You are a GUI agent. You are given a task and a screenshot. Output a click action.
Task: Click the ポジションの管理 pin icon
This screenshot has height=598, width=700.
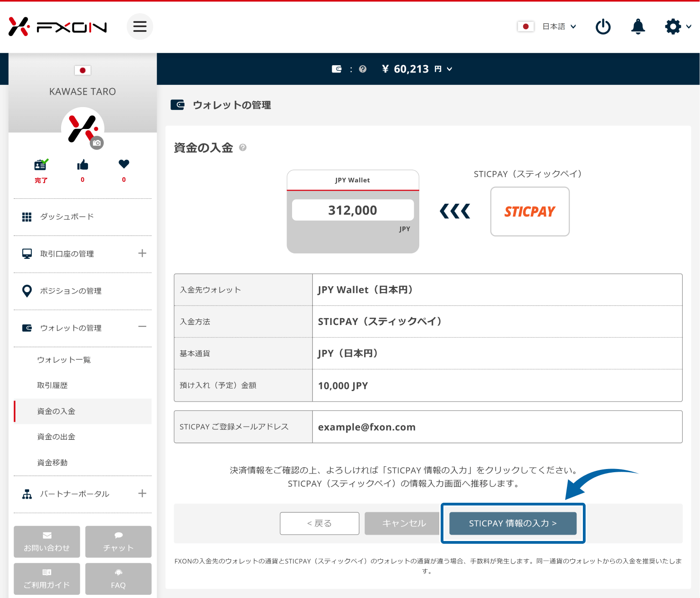pyautogui.click(x=27, y=291)
